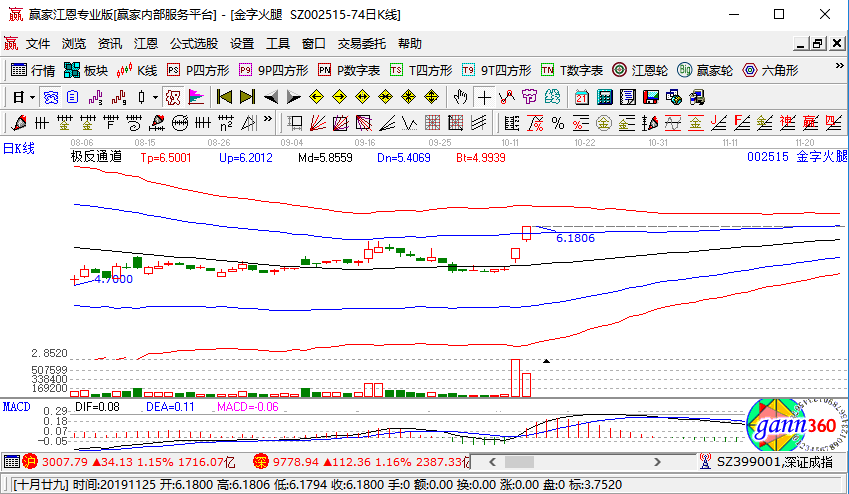This screenshot has height=494, width=849.
Task: Jump to first bar icon
Action: tap(224, 98)
